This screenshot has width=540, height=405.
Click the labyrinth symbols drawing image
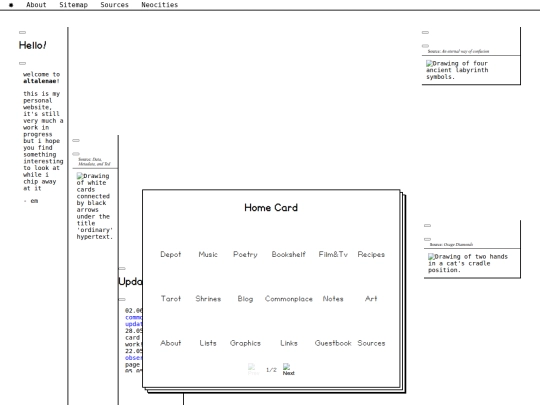tap(457, 70)
